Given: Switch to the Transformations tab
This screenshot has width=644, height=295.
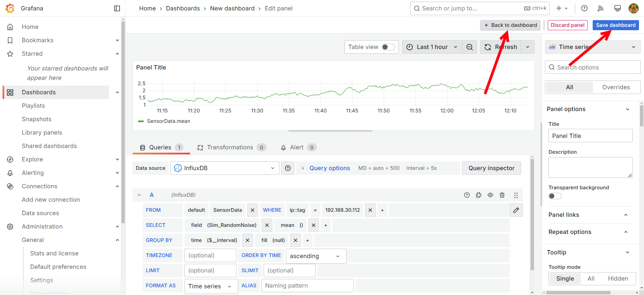Looking at the screenshot, I should (x=230, y=147).
